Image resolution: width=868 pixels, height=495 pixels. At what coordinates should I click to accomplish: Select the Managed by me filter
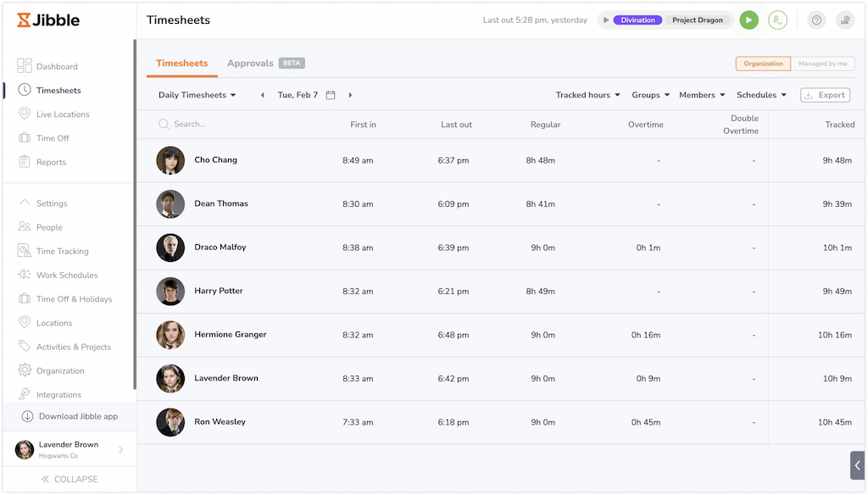coord(824,64)
